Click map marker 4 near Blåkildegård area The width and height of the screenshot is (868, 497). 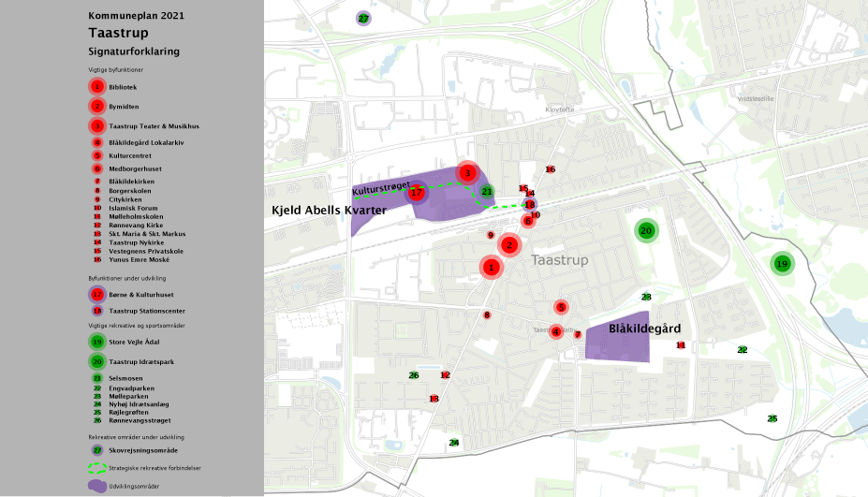[x=556, y=331]
